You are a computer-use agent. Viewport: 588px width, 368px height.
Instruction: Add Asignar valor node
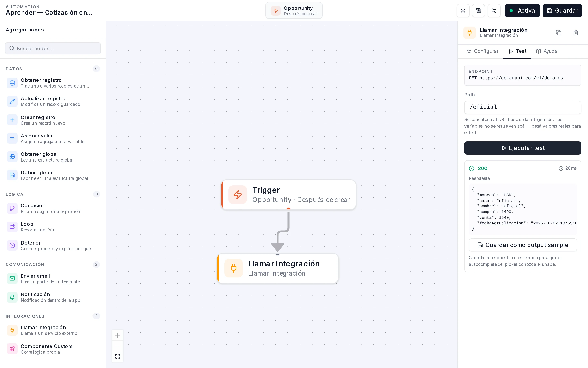(53, 138)
